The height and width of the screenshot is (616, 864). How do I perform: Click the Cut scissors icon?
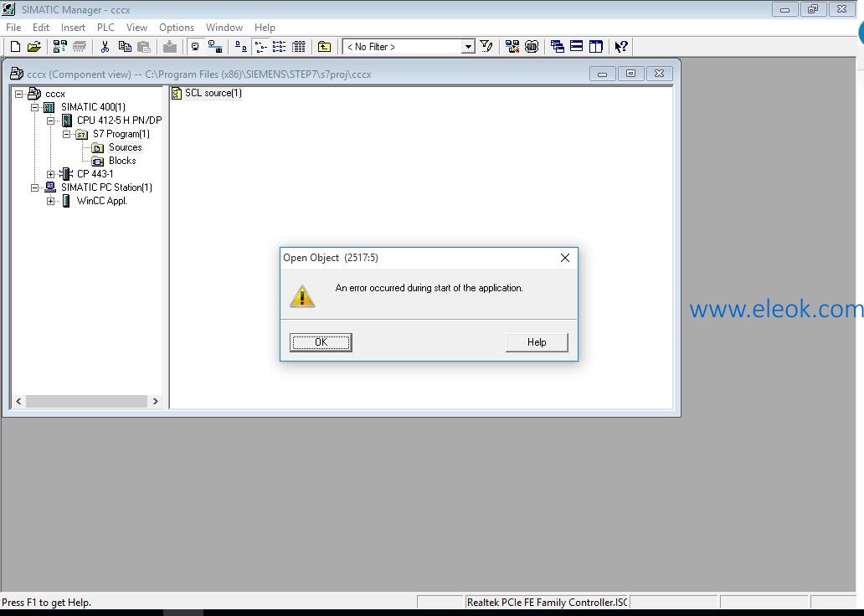pyautogui.click(x=105, y=47)
